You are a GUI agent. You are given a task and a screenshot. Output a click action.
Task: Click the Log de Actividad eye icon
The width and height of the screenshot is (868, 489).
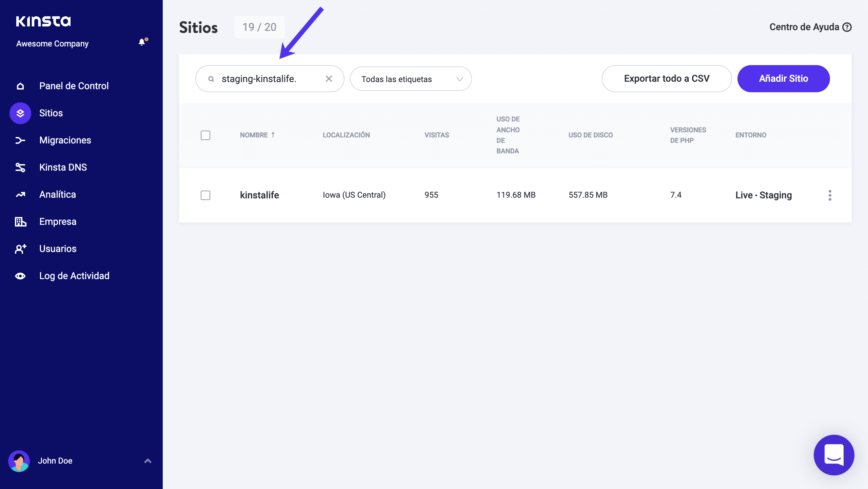pyautogui.click(x=20, y=276)
